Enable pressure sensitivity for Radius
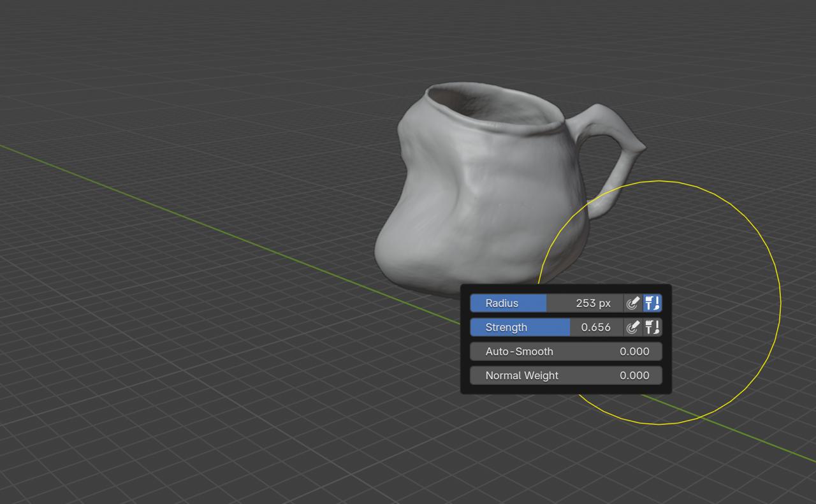Viewport: 816px width, 504px height. (632, 303)
